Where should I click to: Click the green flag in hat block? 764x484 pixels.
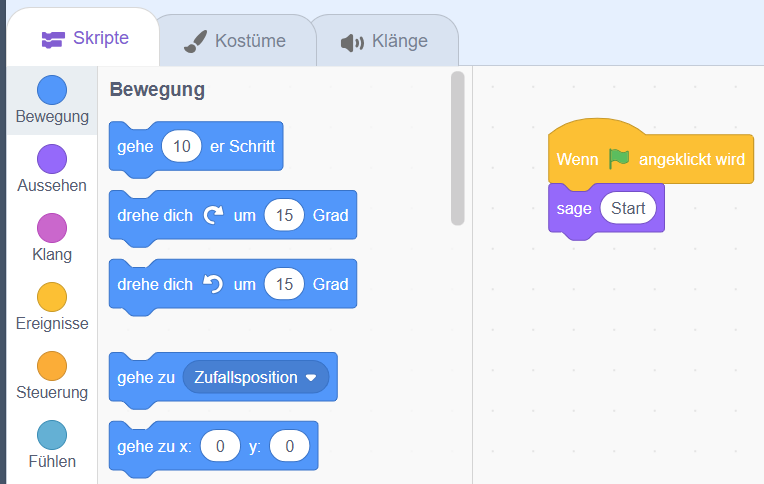tap(620, 159)
